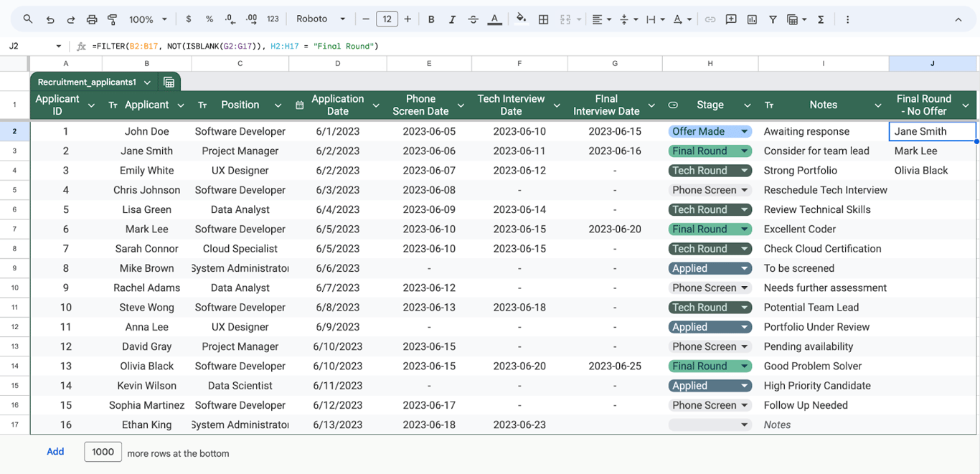This screenshot has height=474, width=980.
Task: Toggle strikethrough formatting
Action: coord(473,19)
